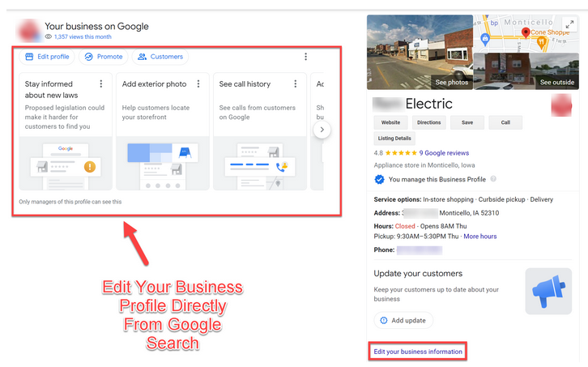This screenshot has width=588, height=367.
Task: Open the Customers button
Action: coord(160,57)
